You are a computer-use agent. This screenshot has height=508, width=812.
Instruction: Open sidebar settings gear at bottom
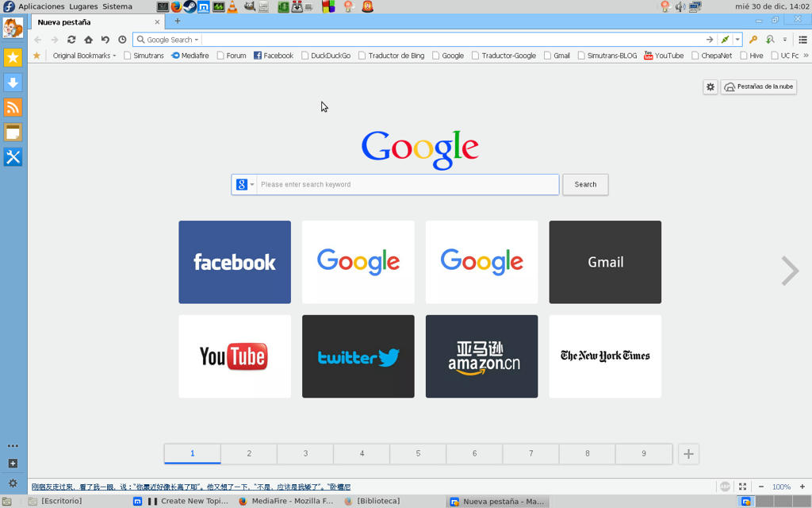[13, 483]
